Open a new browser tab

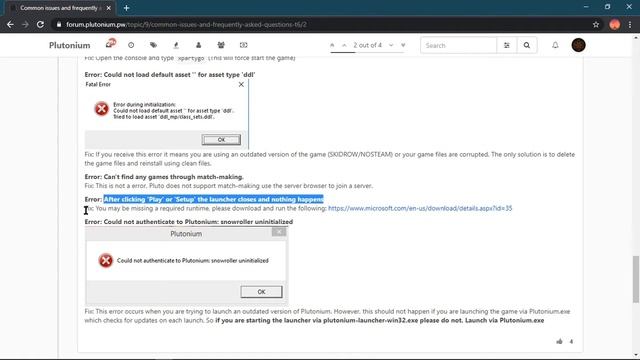coord(126,8)
